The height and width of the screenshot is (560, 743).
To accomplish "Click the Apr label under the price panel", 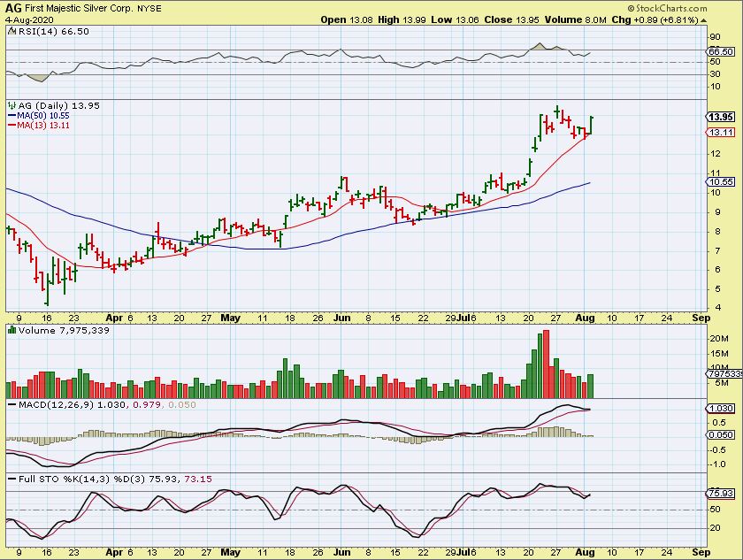I will click(x=114, y=318).
